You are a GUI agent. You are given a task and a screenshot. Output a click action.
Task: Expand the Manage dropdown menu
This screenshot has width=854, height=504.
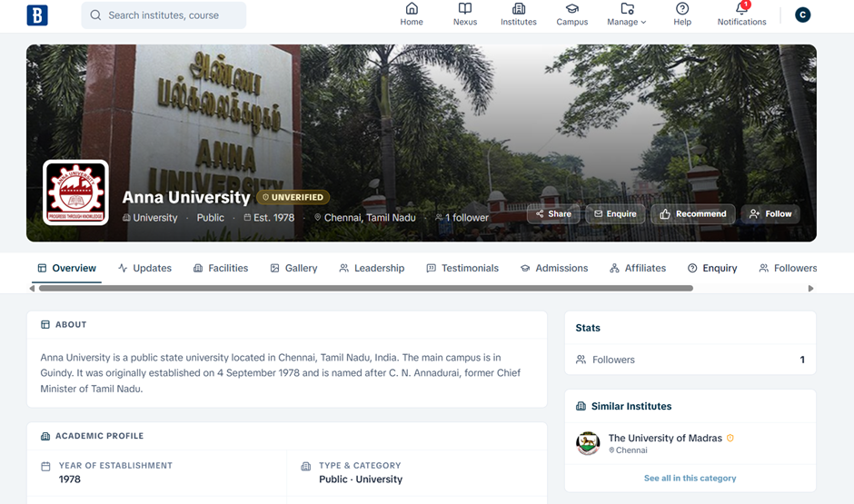click(x=627, y=15)
